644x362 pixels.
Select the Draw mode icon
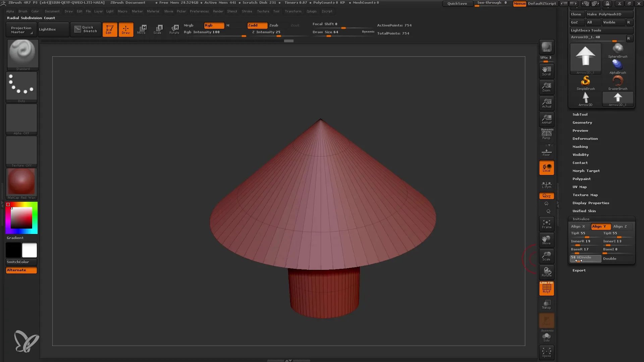click(125, 29)
